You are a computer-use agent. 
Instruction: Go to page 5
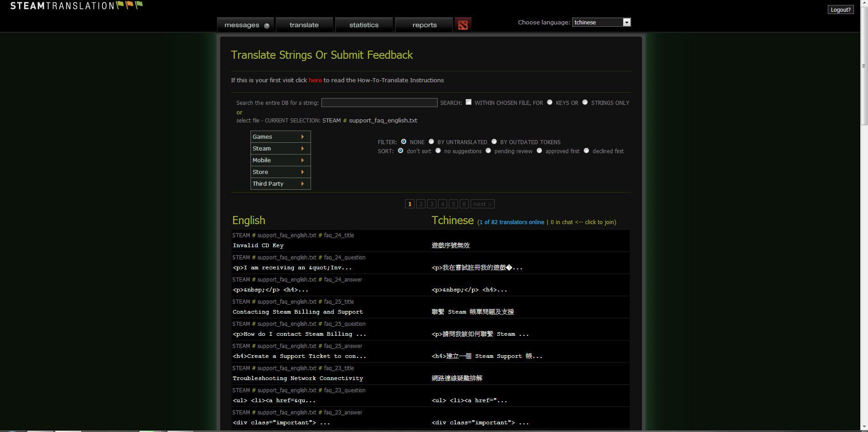coord(453,204)
